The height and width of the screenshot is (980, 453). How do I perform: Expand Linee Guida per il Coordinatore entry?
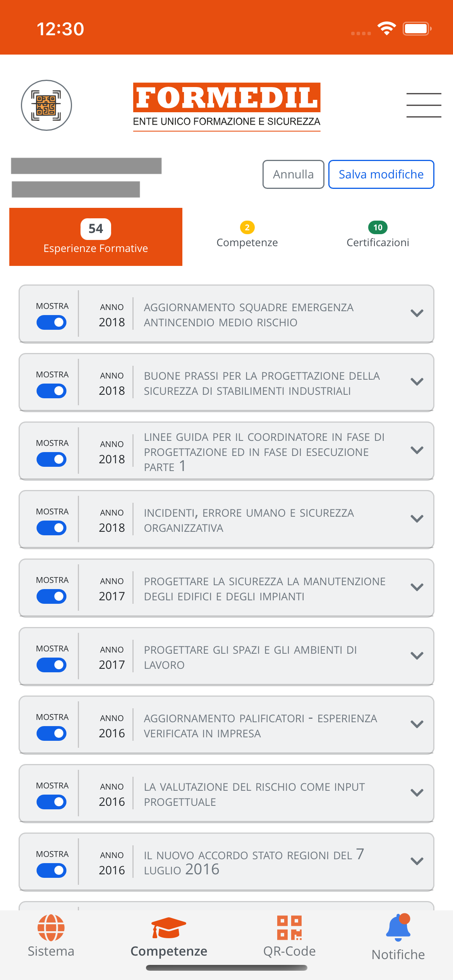[417, 451]
